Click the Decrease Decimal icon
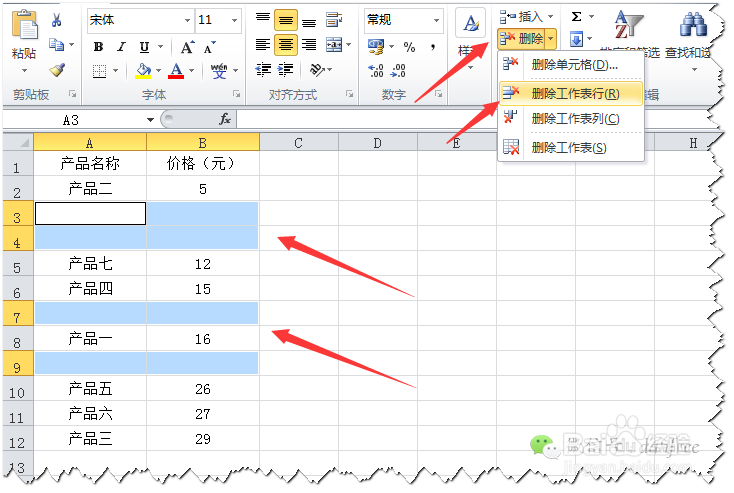This screenshot has height=493, width=734. (398, 70)
